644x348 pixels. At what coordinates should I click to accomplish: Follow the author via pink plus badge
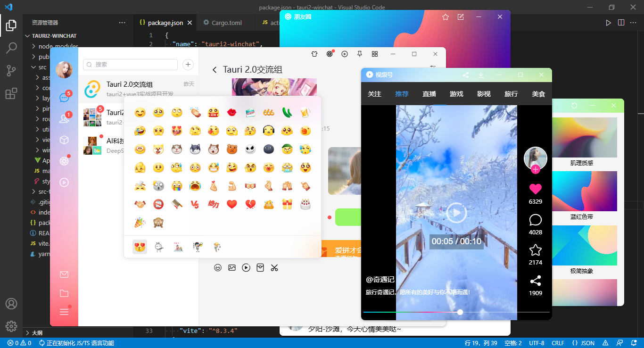point(536,169)
